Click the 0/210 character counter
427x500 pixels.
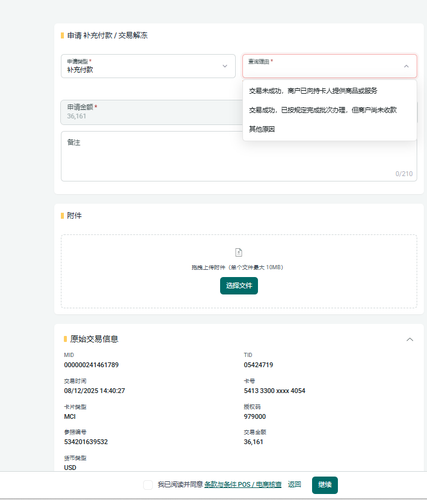pyautogui.click(x=404, y=174)
